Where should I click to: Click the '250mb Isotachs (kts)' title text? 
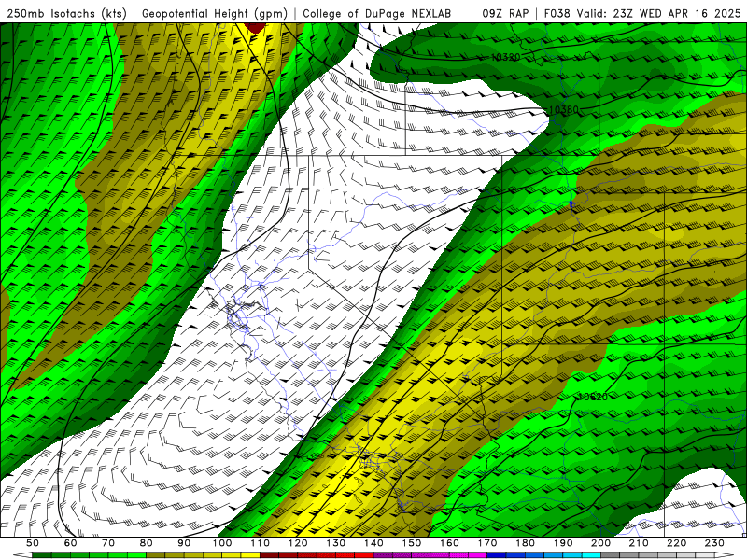pos(67,13)
